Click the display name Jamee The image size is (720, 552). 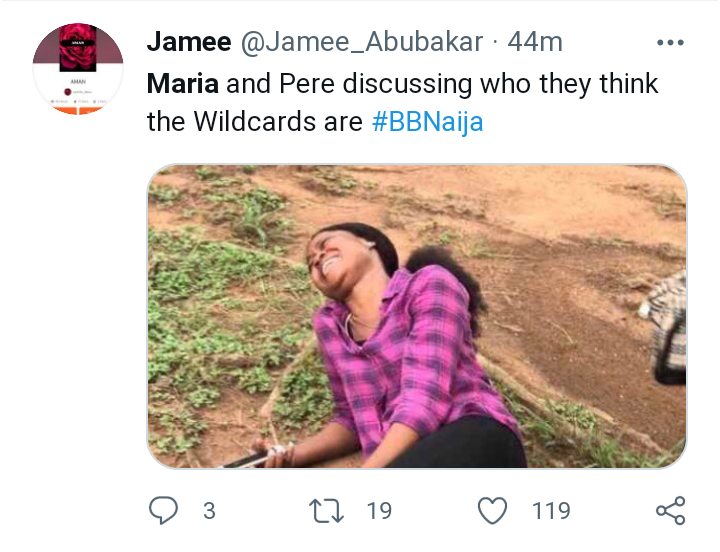(x=185, y=42)
